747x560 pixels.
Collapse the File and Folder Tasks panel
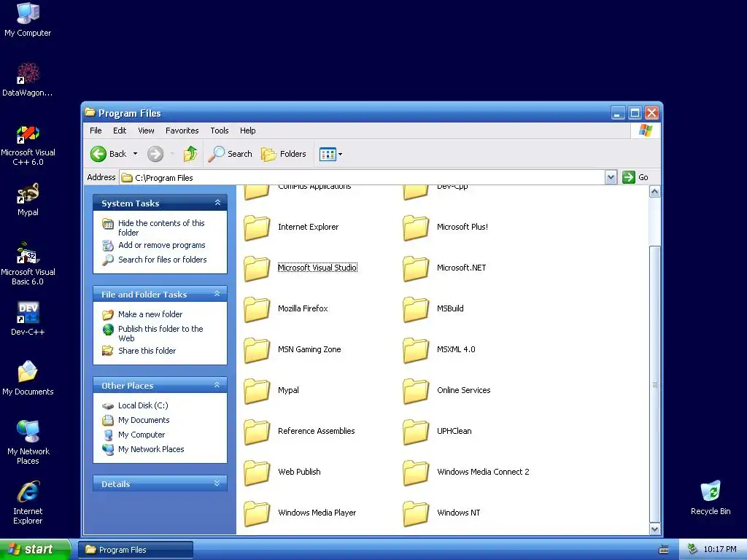tap(217, 294)
